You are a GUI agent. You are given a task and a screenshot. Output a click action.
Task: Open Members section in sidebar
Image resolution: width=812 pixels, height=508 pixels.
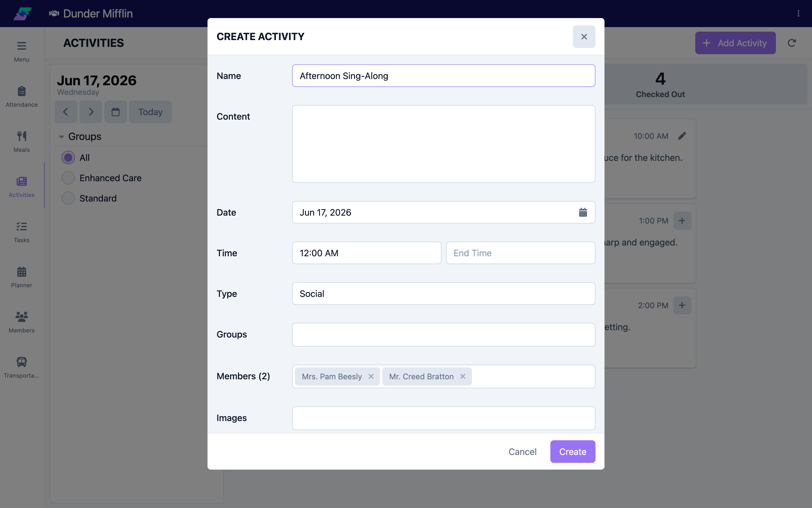point(21,322)
